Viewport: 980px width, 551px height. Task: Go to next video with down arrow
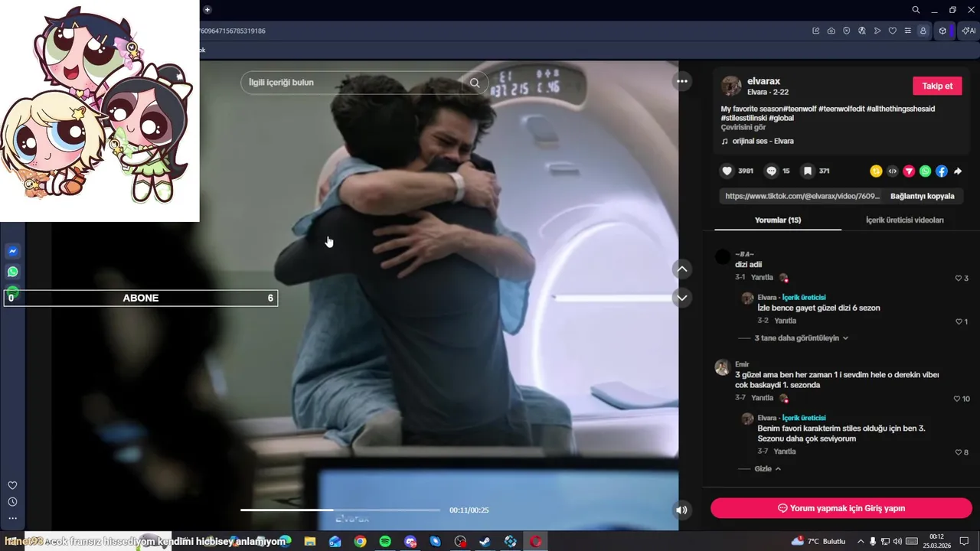pyautogui.click(x=681, y=297)
